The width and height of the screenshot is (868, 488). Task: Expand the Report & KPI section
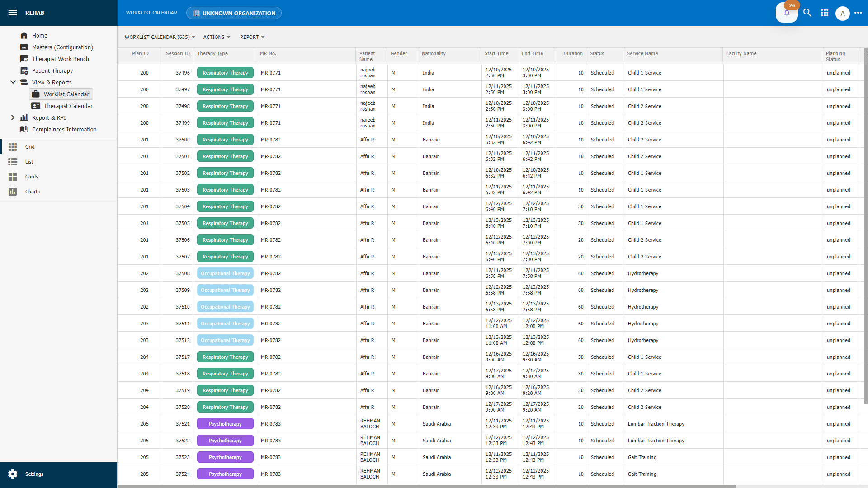coord(13,117)
